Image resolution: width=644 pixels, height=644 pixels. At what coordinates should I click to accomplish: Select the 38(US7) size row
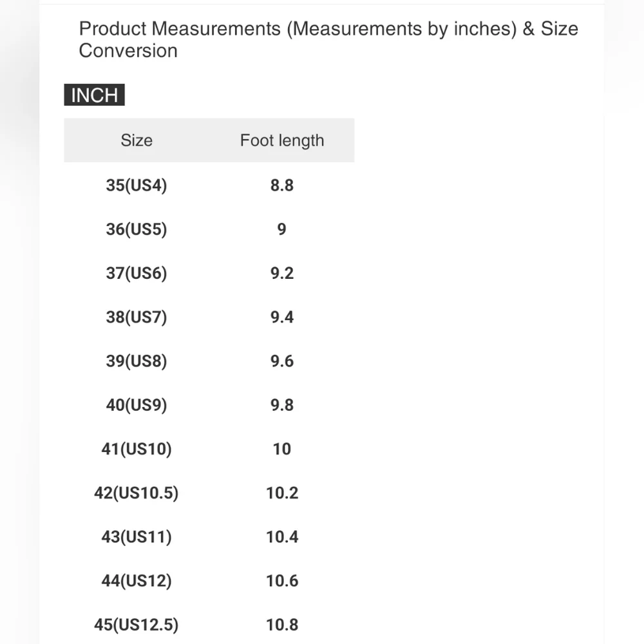tap(209, 317)
